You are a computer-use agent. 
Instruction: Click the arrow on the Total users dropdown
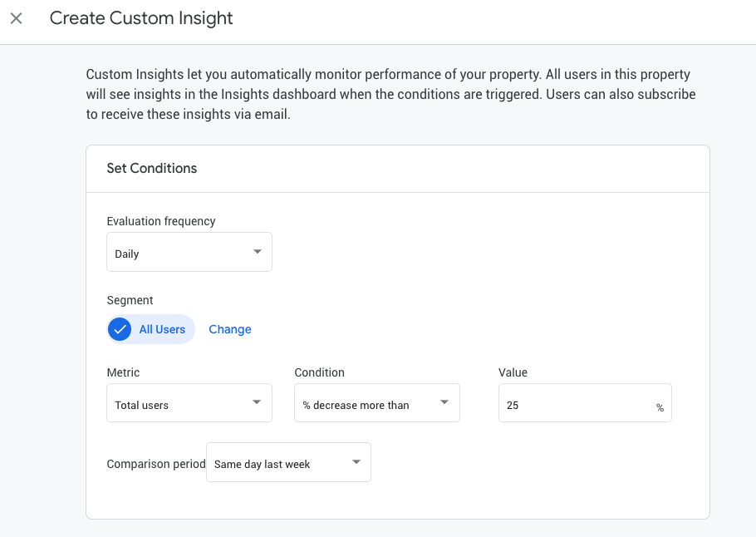pyautogui.click(x=257, y=403)
